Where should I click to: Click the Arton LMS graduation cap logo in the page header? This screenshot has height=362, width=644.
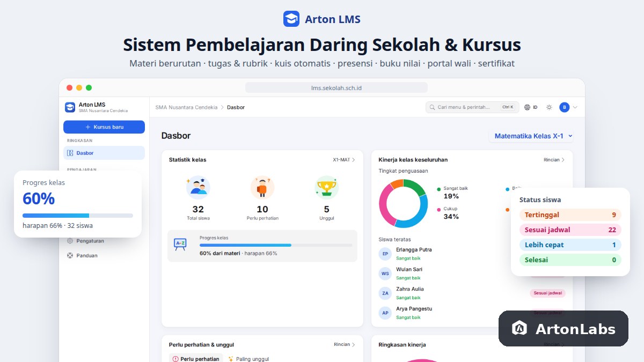291,19
